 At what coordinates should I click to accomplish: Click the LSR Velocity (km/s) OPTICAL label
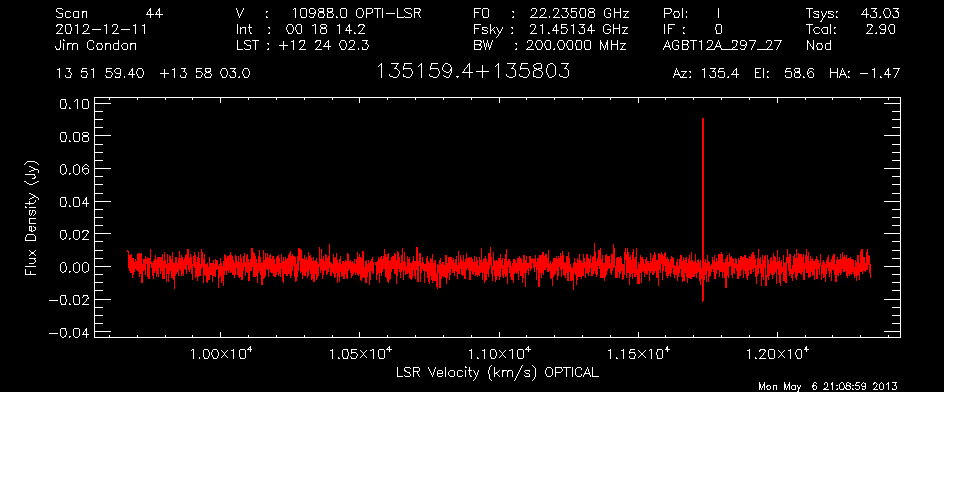tap(497, 372)
